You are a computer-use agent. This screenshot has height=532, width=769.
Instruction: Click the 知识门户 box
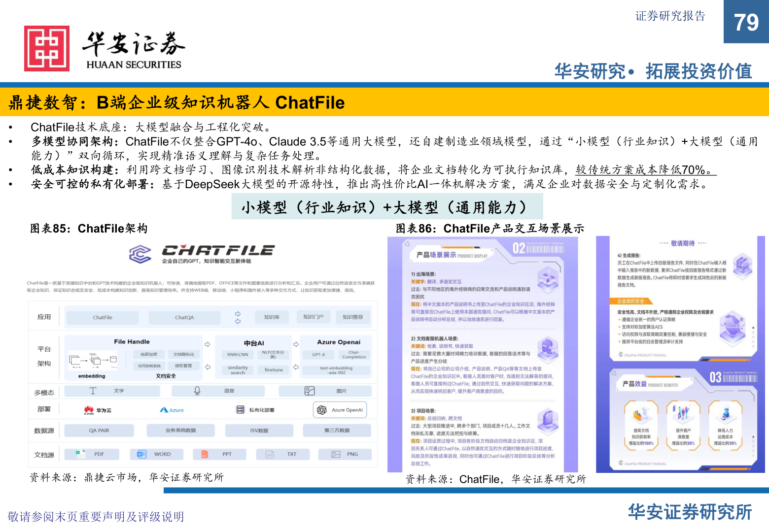[313, 317]
